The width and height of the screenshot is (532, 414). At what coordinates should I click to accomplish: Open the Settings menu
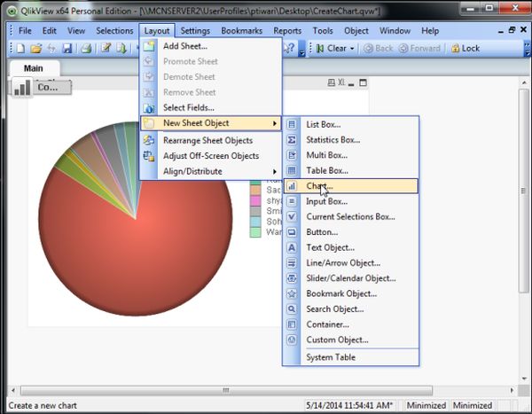(x=195, y=31)
